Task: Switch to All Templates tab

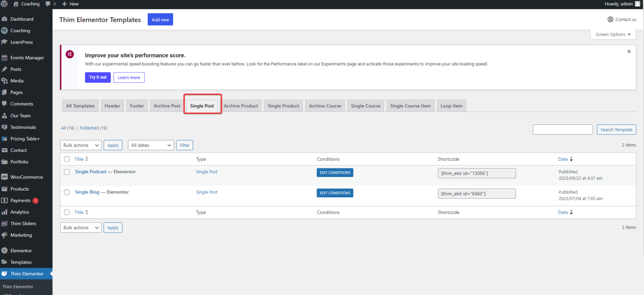Action: 80,106
